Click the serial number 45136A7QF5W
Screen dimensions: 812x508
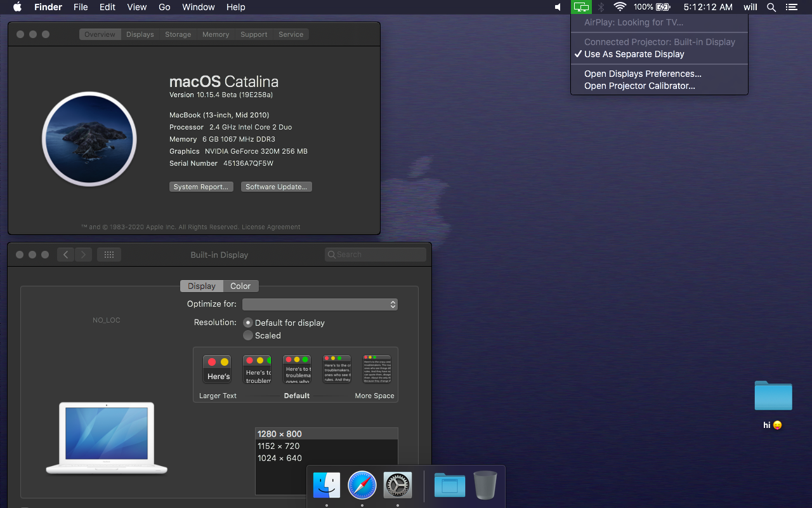point(249,163)
